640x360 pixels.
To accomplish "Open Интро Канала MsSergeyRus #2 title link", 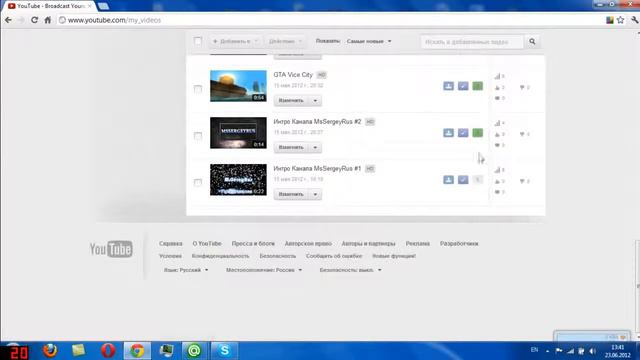I will [317, 122].
